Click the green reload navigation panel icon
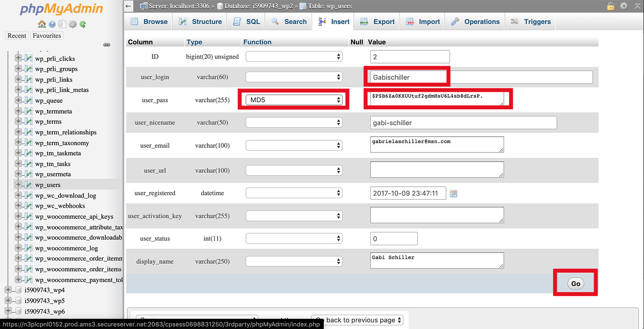 pyautogui.click(x=83, y=24)
